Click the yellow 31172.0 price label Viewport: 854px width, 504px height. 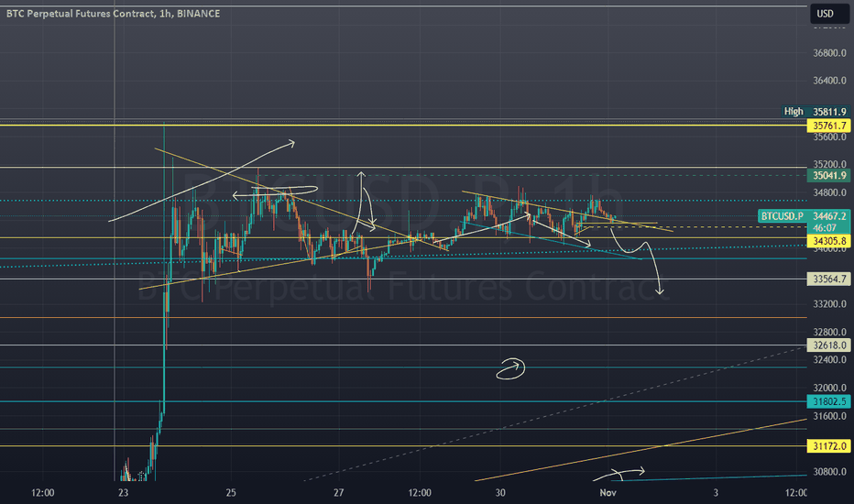828,446
